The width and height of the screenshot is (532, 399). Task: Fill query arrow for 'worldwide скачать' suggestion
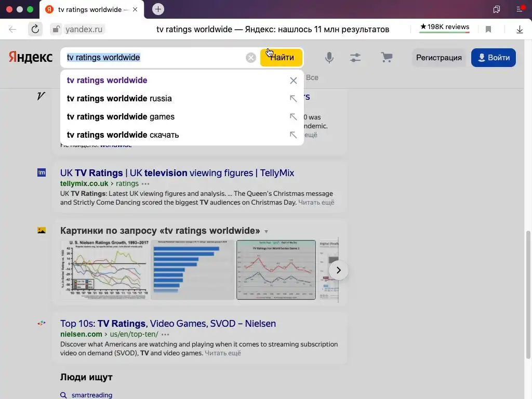coord(293,135)
